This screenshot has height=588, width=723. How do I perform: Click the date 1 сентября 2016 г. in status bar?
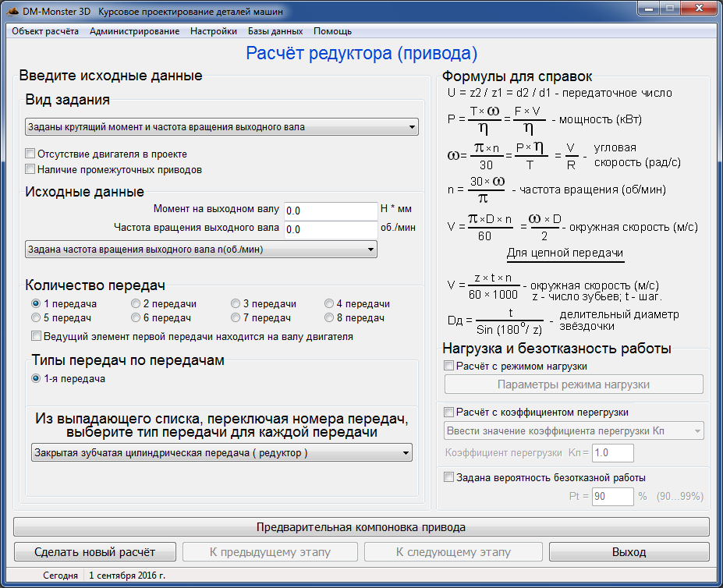click(127, 576)
